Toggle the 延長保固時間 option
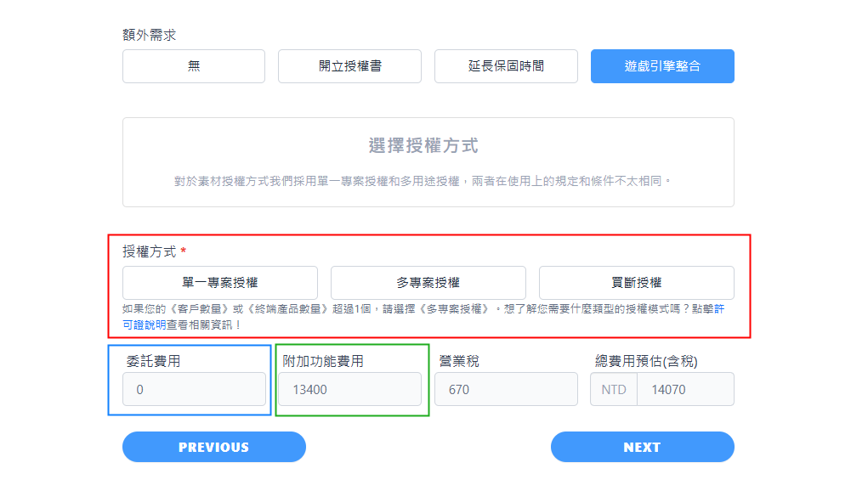The height and width of the screenshot is (502, 868). click(506, 66)
